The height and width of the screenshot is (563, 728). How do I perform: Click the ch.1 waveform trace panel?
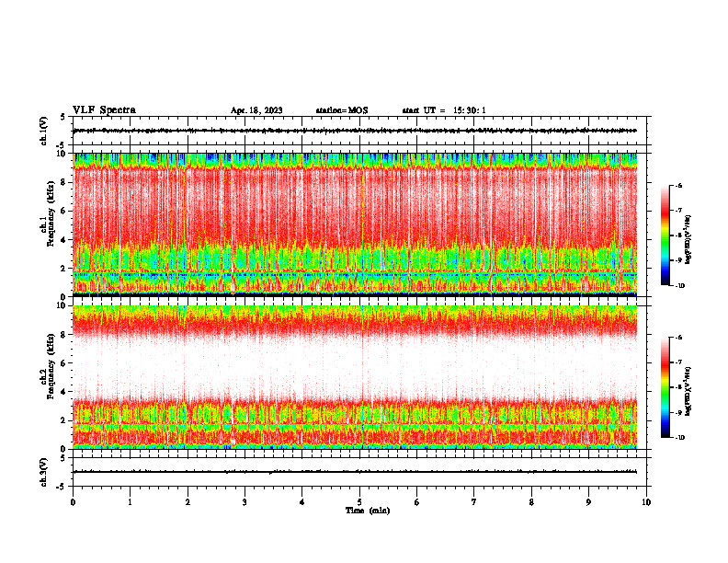click(361, 131)
